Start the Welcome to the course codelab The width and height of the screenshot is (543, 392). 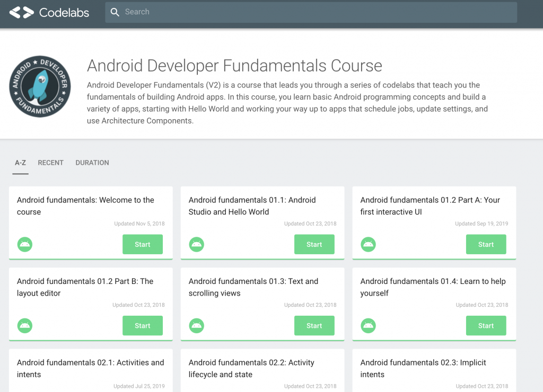pos(142,244)
